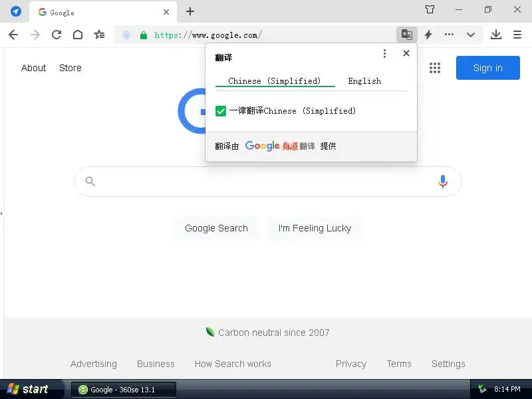Image resolution: width=532 pixels, height=399 pixels.
Task: Expand the address bar dropdown chevron
Action: [x=471, y=35]
